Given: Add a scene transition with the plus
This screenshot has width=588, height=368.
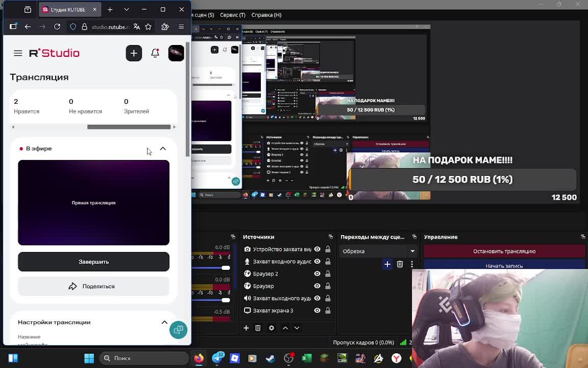Looking at the screenshot, I should pos(387,264).
